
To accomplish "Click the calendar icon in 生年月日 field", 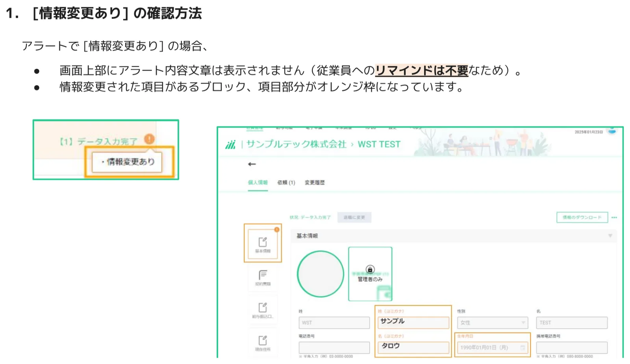I will click(523, 347).
